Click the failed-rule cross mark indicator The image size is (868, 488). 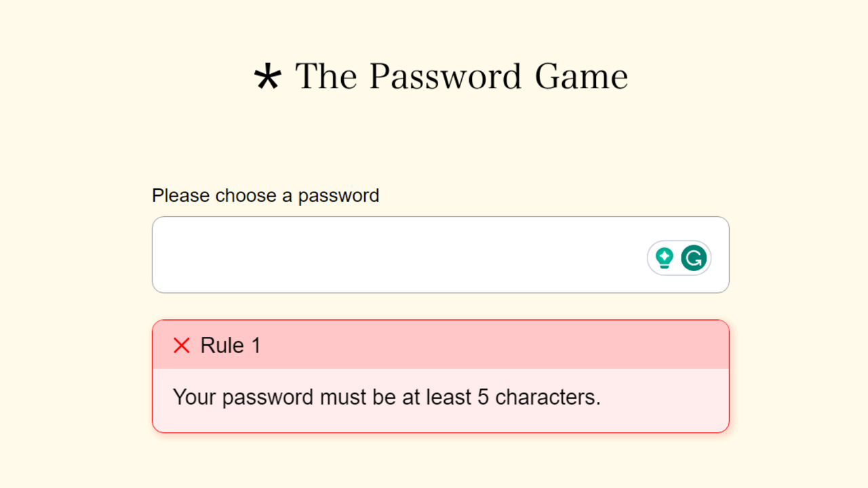[180, 345]
